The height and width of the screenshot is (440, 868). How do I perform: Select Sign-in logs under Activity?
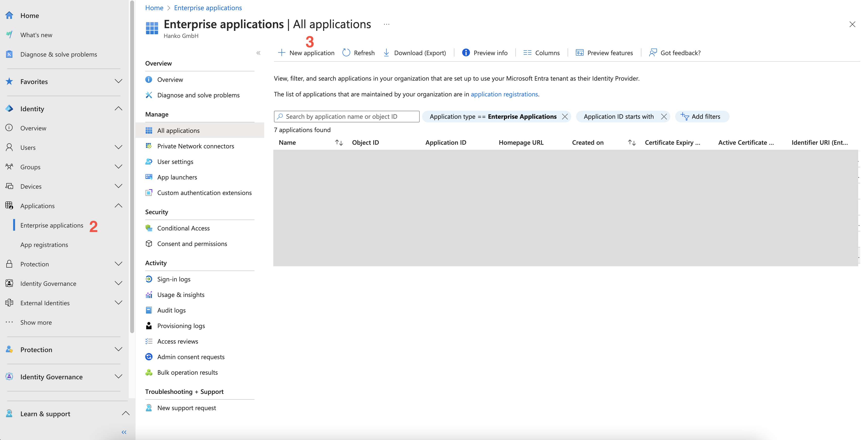pos(174,279)
